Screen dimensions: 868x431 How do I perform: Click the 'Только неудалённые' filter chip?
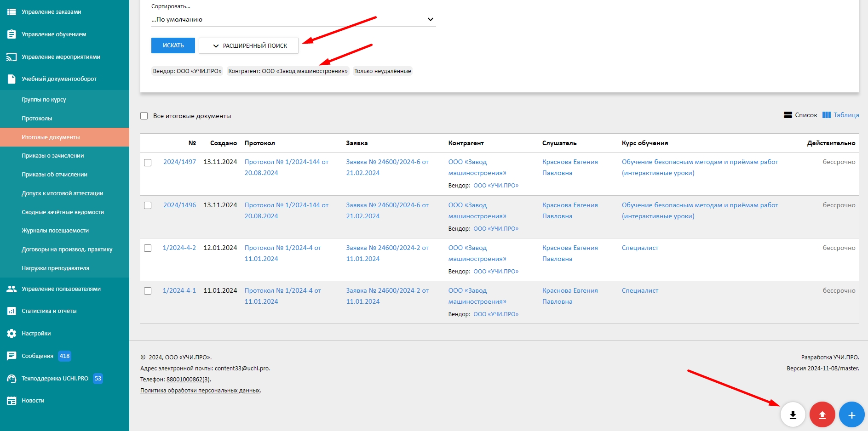click(x=383, y=71)
